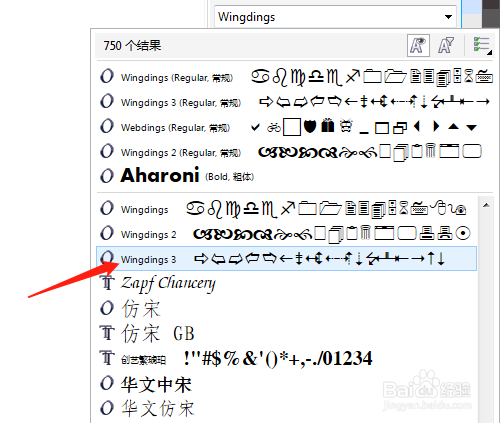The height and width of the screenshot is (423, 500).
Task: Select recent font Wingdings 3 (Regular)
Action: pos(295,102)
